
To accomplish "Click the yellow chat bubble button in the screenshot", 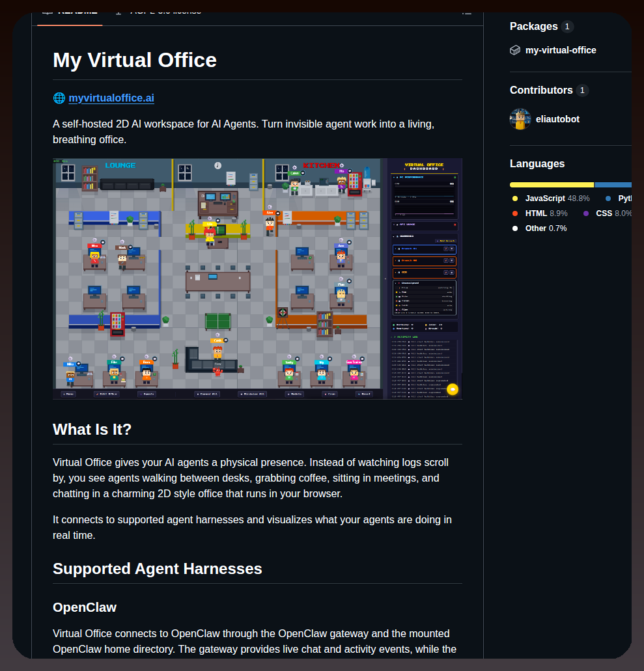I will (x=453, y=389).
